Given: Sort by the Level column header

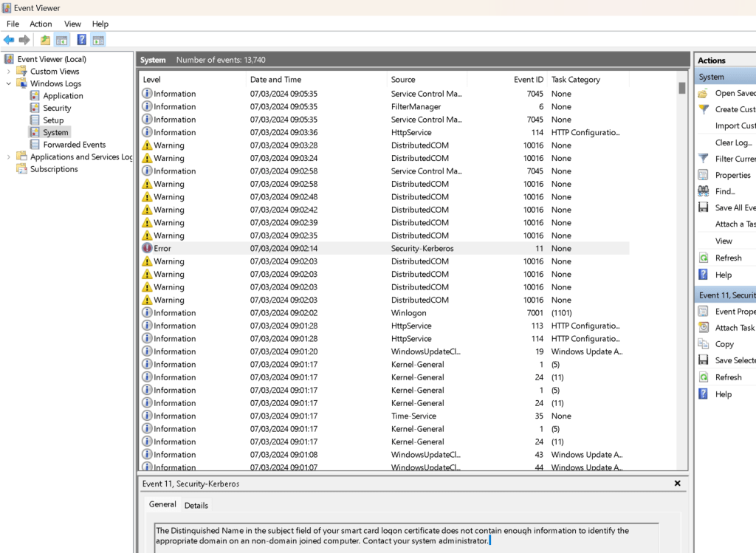Looking at the screenshot, I should point(193,80).
